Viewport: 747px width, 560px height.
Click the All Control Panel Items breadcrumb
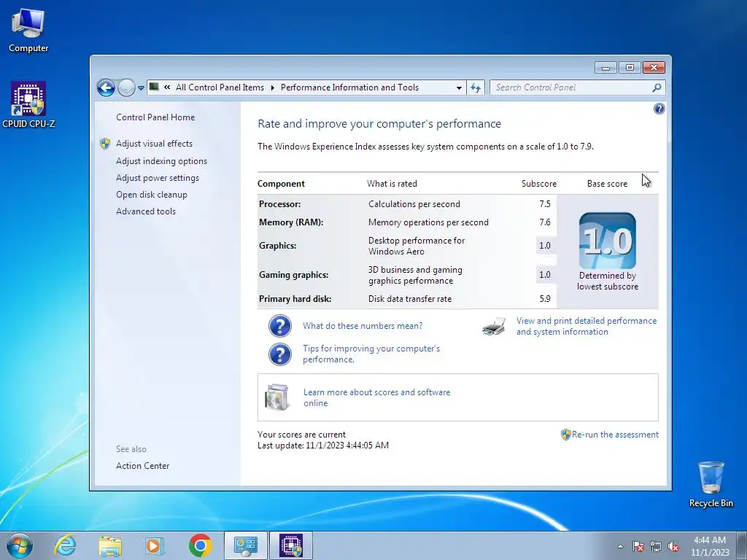[x=220, y=87]
